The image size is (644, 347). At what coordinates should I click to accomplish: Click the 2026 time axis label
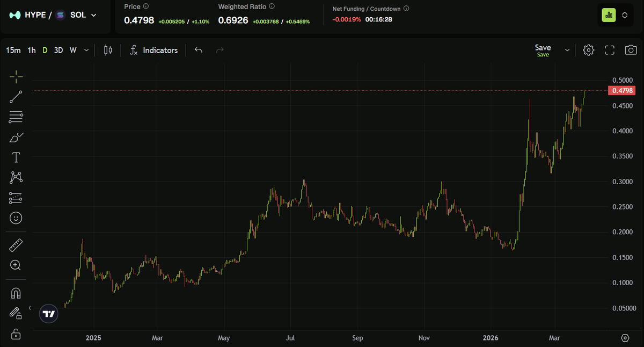point(491,338)
